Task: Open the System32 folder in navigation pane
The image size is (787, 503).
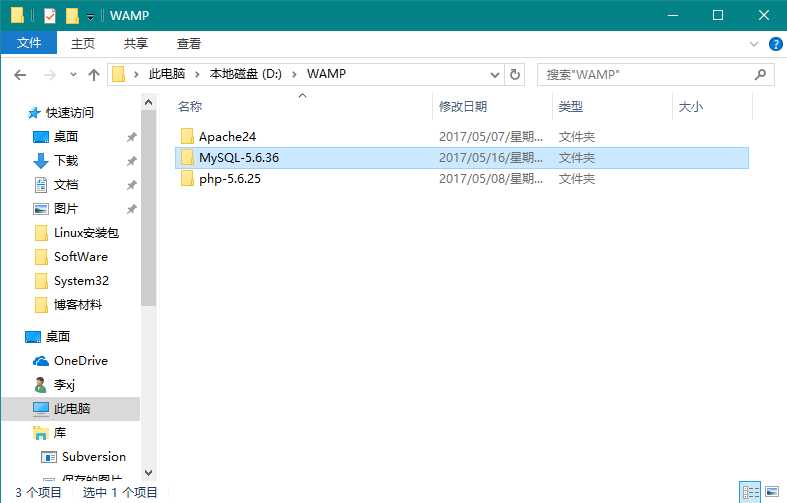Action: [x=81, y=281]
